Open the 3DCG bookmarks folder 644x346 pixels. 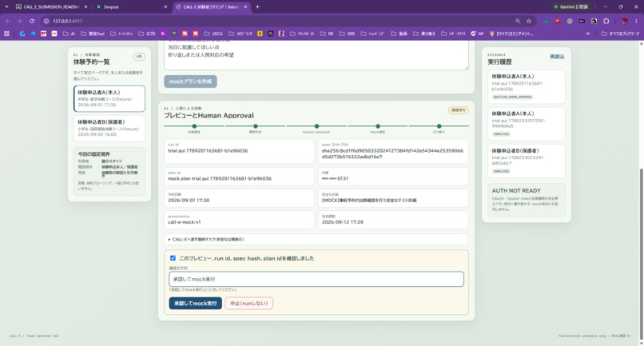tap(213, 34)
